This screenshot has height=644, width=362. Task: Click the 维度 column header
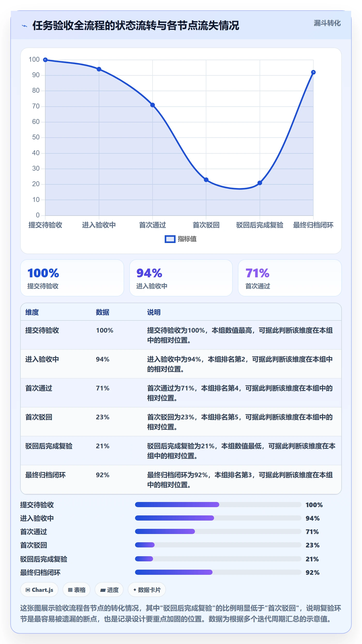tap(32, 312)
